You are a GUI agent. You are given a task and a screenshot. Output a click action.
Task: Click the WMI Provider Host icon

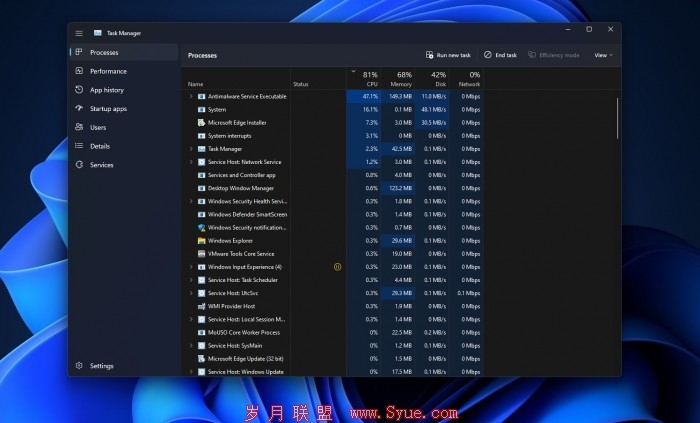coord(201,306)
